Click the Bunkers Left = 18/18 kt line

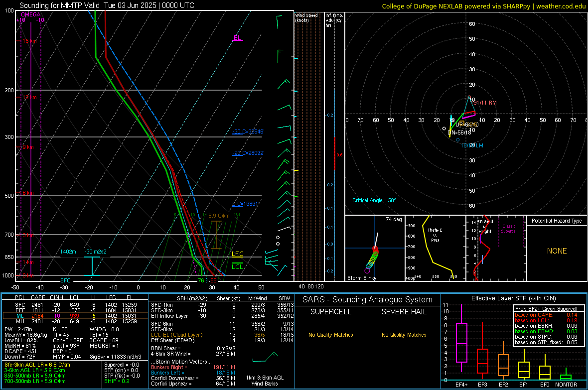coord(193,373)
